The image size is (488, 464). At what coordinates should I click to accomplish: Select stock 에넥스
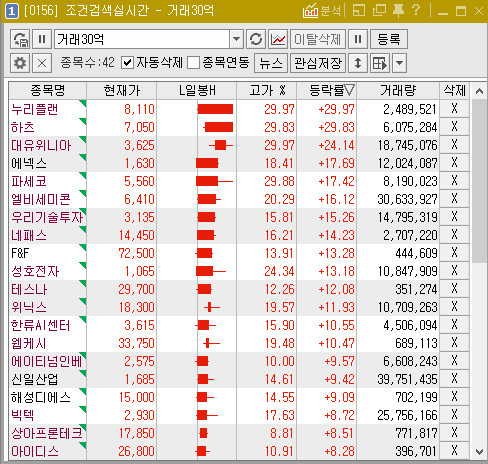pos(29,163)
